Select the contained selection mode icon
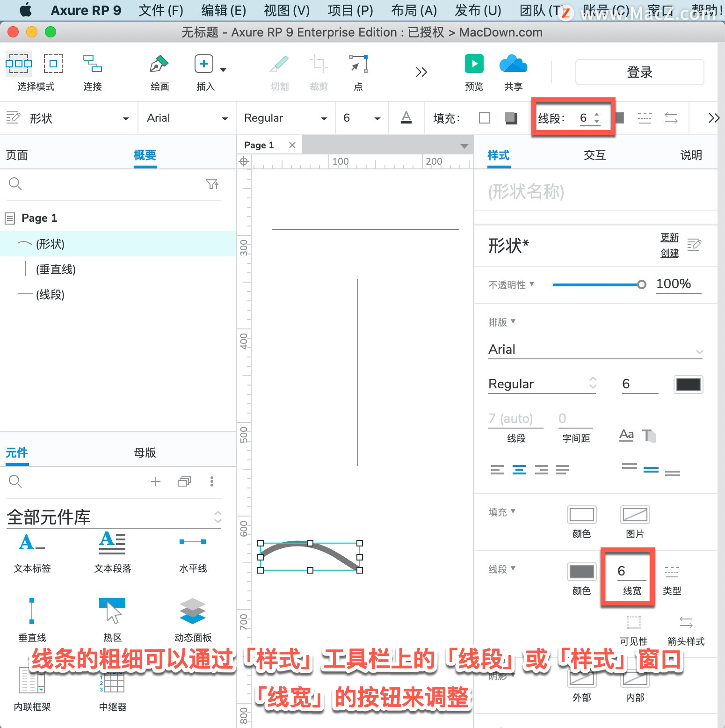This screenshot has width=725, height=728. [53, 64]
